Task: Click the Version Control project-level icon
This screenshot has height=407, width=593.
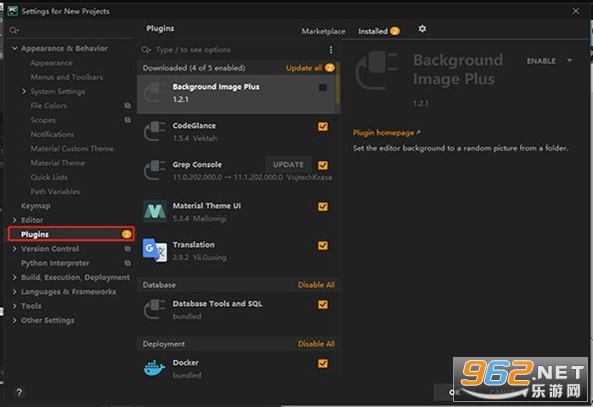Action: click(x=127, y=249)
